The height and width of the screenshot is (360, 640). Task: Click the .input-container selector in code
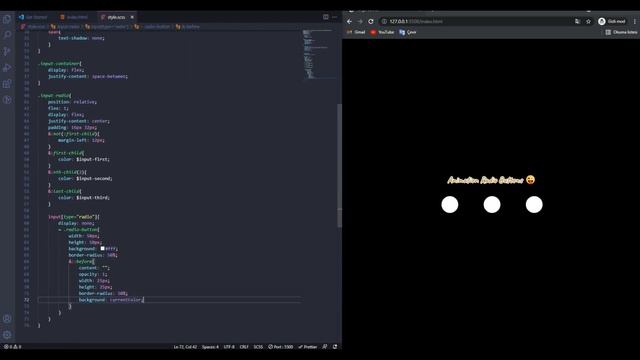(x=60, y=64)
